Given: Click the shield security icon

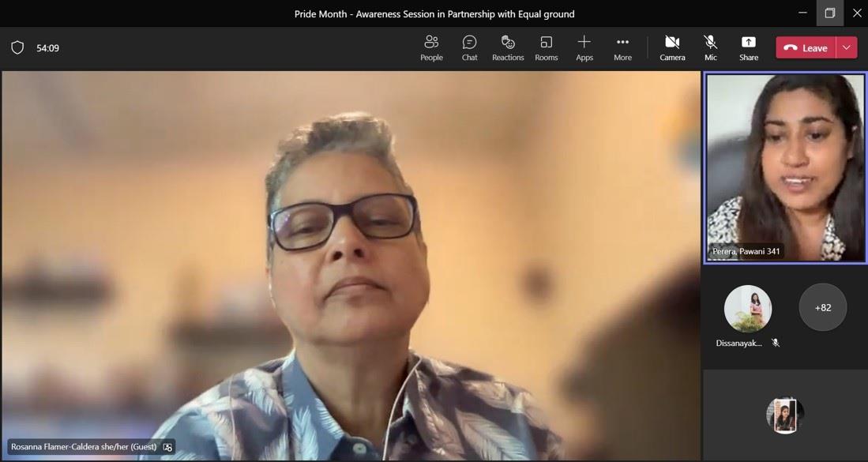Looking at the screenshot, I should click(x=17, y=47).
